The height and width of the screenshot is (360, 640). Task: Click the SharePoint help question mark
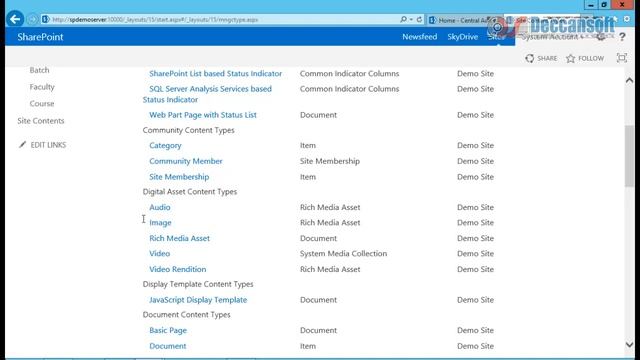(x=622, y=37)
